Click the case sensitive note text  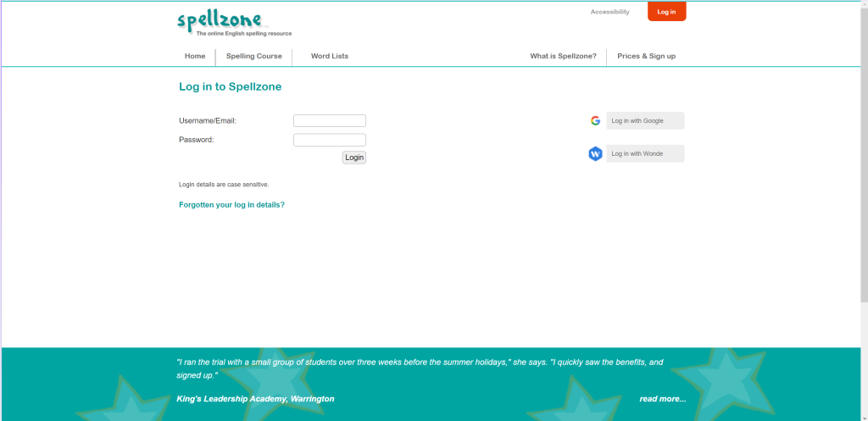(x=224, y=184)
